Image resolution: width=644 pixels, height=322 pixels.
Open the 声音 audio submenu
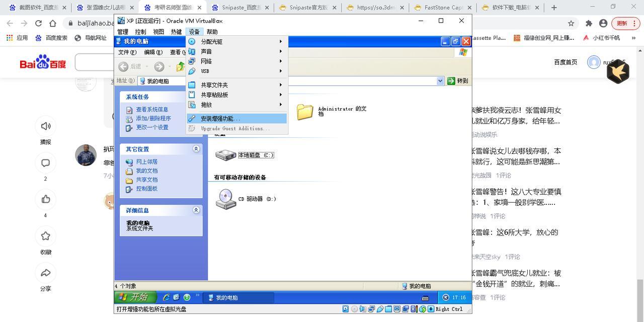(236, 51)
